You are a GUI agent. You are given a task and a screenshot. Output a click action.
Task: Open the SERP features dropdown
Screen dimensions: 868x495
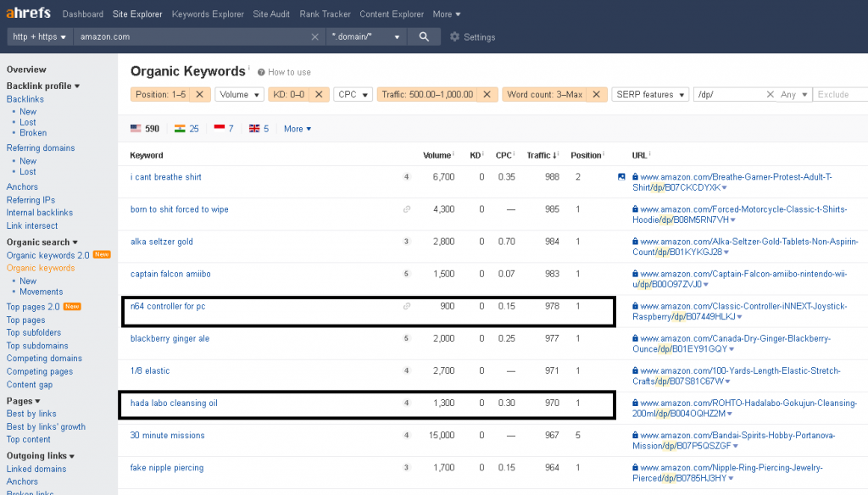650,95
